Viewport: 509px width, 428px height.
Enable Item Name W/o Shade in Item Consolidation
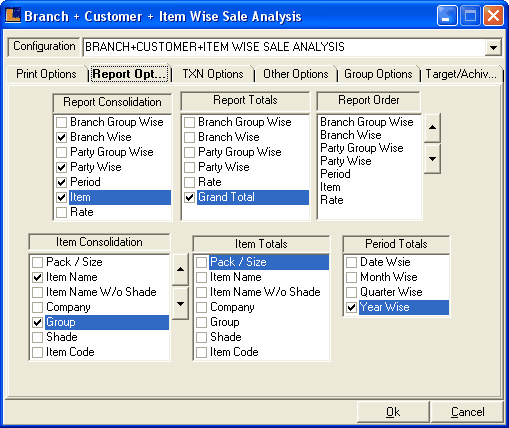37,292
